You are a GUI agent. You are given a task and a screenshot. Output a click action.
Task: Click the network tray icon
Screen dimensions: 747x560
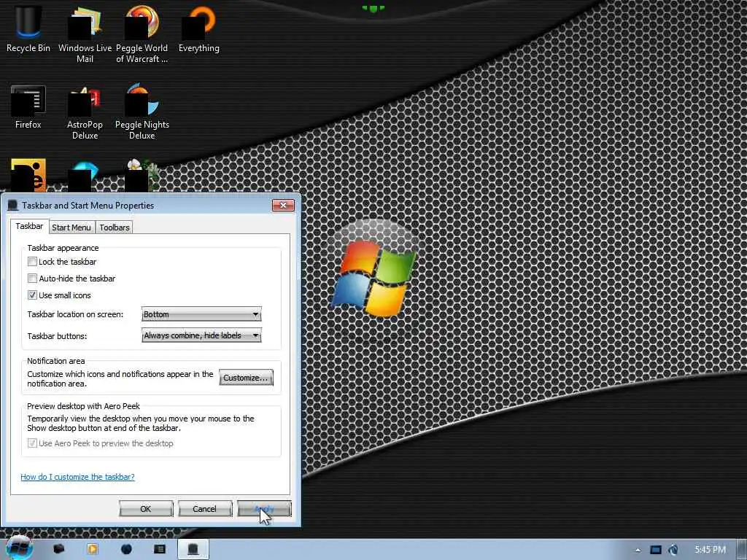(656, 550)
